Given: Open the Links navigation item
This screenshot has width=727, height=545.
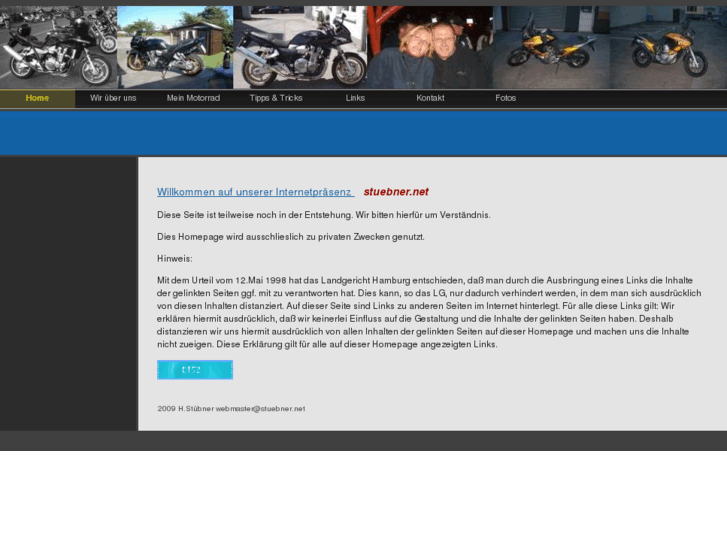Looking at the screenshot, I should point(355,98).
